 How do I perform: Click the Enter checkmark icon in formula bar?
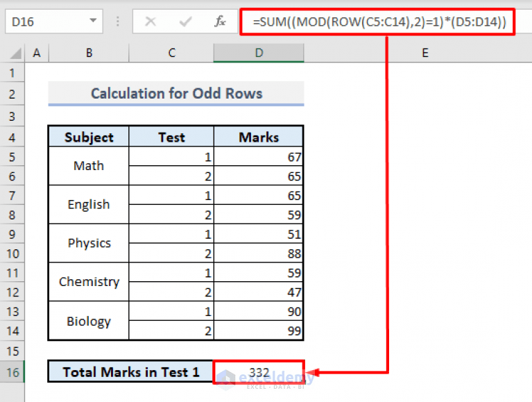[x=185, y=22]
